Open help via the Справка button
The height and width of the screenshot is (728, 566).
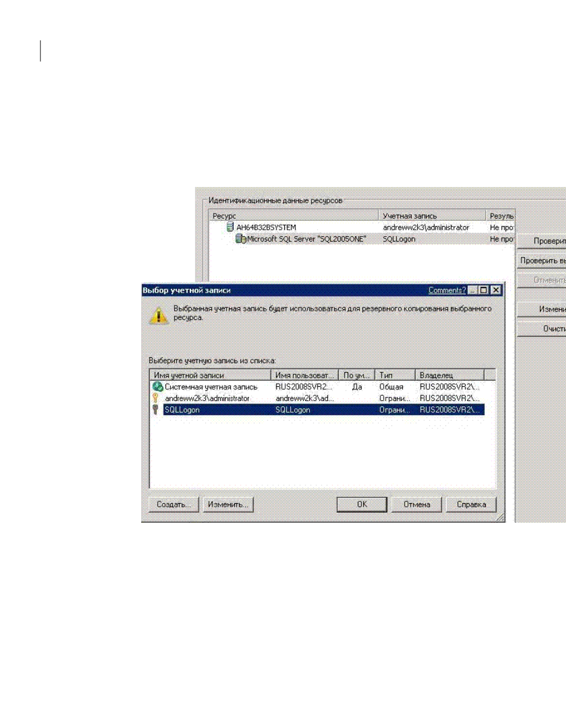click(471, 504)
